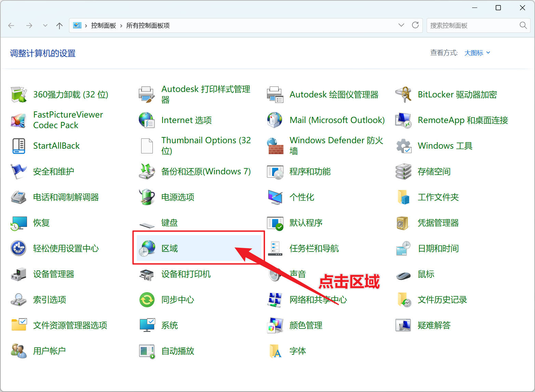Open the 360强力卸载 (32 位) icon
The height and width of the screenshot is (392, 535).
coord(19,95)
